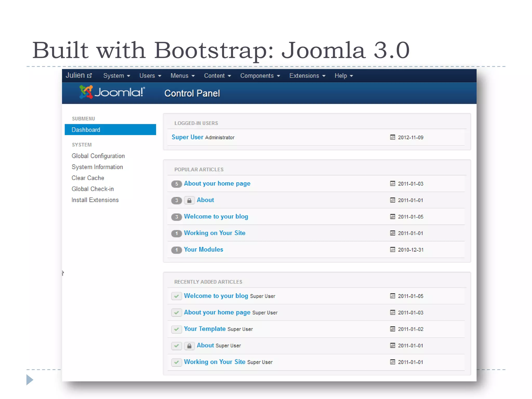Open the Users dropdown menu
Image resolution: width=532 pixels, height=399 pixels.
click(x=150, y=76)
